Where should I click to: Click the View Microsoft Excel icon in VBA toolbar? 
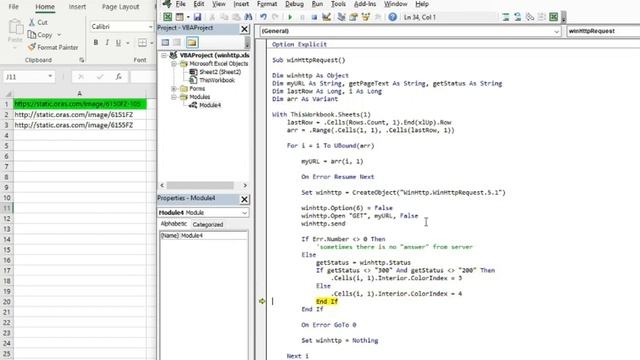click(167, 17)
